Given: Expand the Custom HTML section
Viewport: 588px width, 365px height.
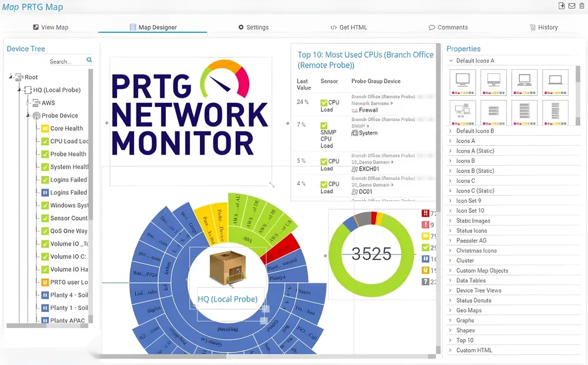Looking at the screenshot, I should (x=451, y=350).
